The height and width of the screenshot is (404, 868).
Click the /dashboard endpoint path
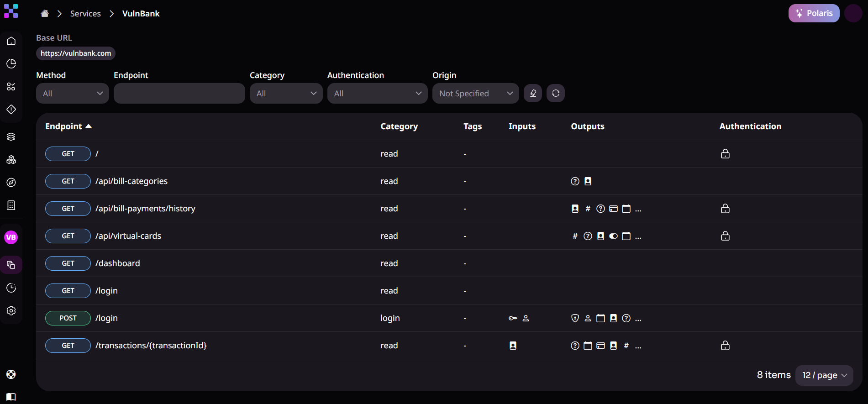[118, 263]
